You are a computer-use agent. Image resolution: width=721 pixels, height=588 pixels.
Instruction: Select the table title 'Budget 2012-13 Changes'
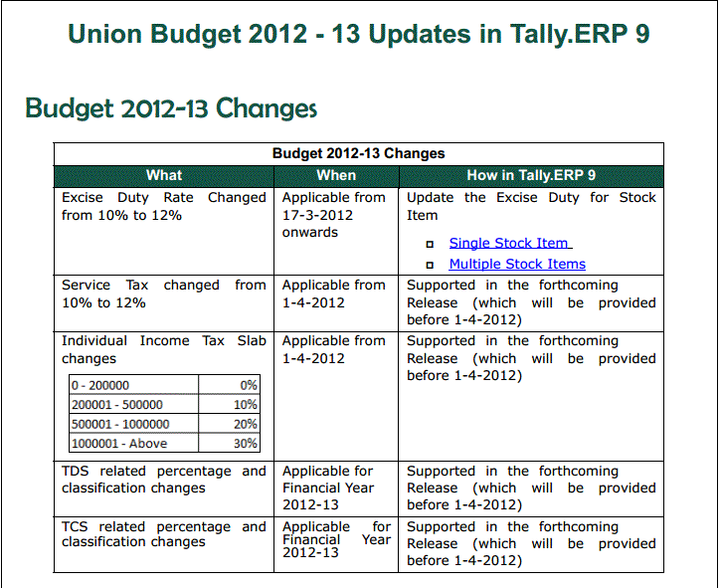pyautogui.click(x=359, y=153)
